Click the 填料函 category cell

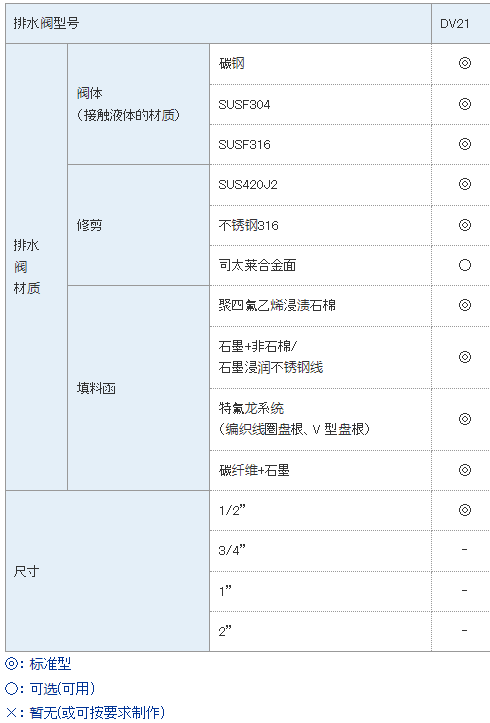(138, 388)
